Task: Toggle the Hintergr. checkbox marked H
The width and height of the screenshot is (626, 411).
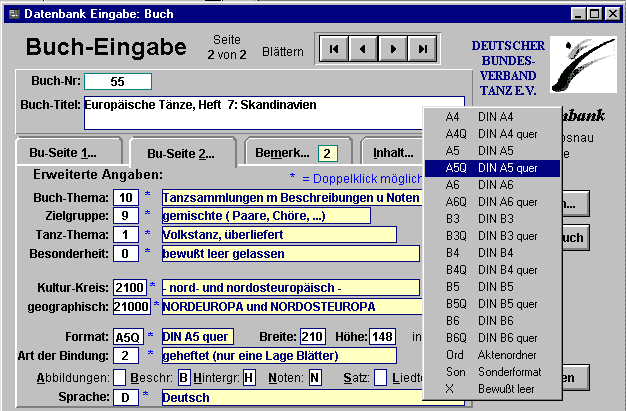Action: (249, 377)
